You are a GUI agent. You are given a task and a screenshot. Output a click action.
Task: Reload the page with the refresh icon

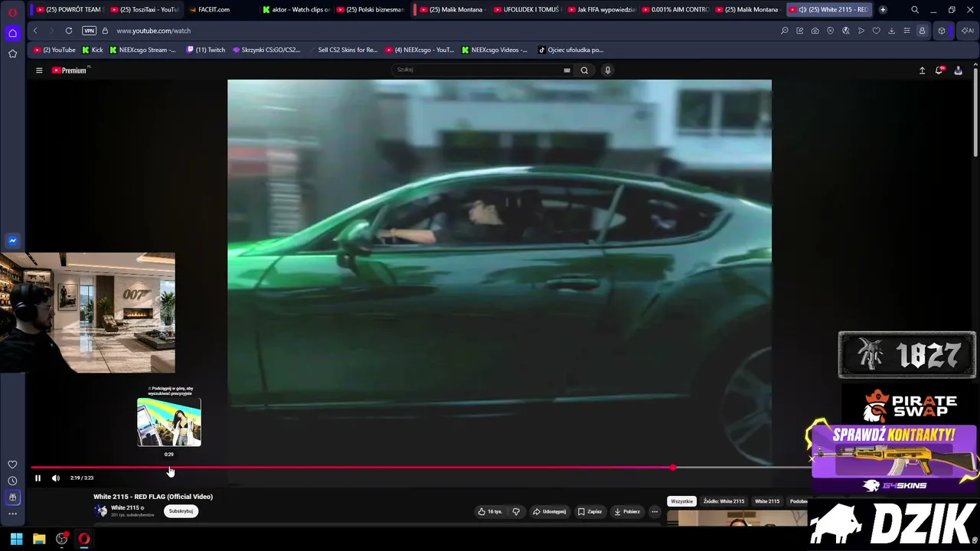click(x=69, y=31)
